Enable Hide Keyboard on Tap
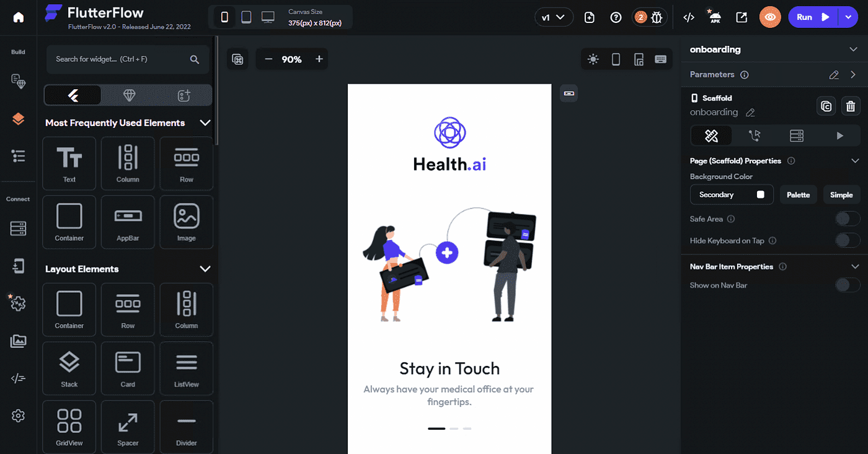 coord(848,241)
